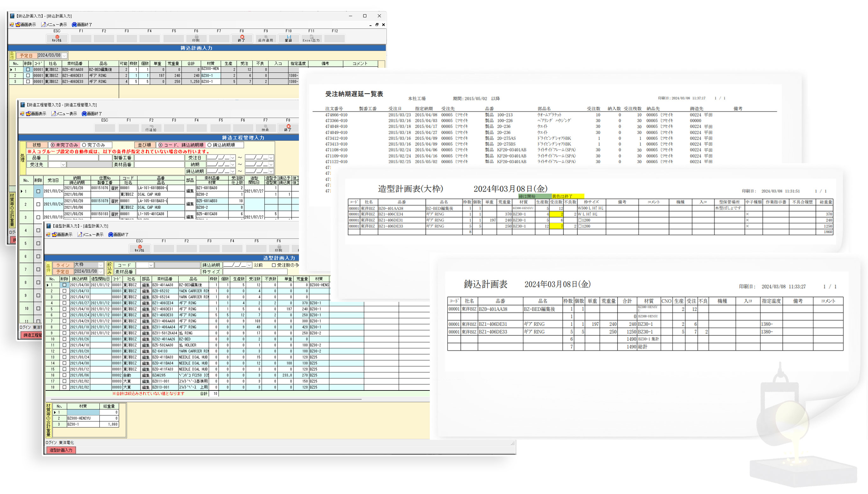
Task: Open 画面表示 menu in 鋳造工程管理入力 window
Action: (x=36, y=114)
